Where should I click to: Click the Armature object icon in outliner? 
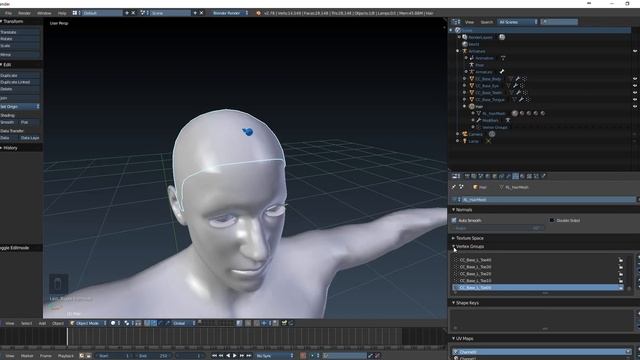tap(464, 51)
